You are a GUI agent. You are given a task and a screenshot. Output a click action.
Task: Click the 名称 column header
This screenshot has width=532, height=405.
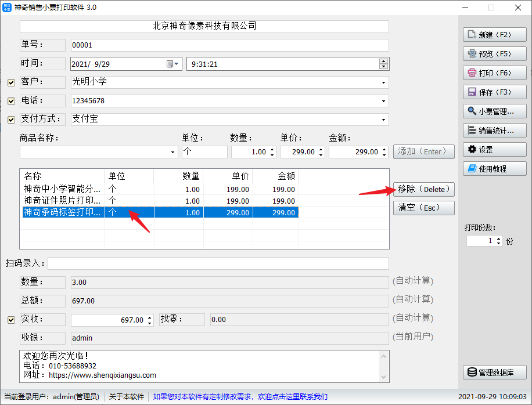coord(62,176)
